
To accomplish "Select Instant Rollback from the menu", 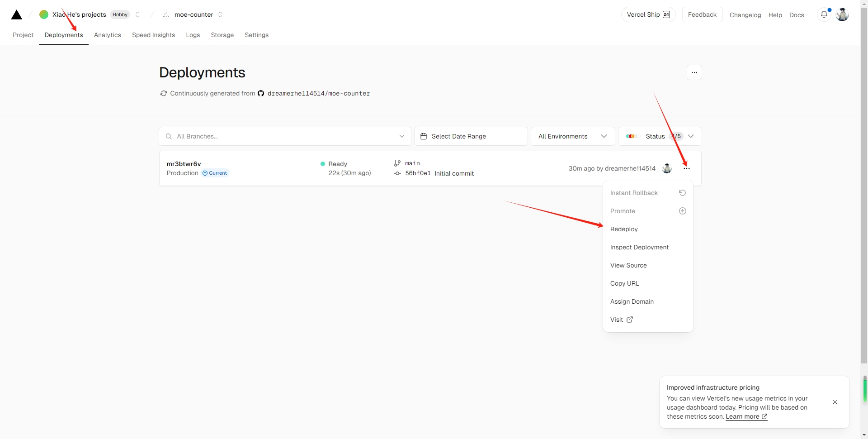I will click(648, 193).
